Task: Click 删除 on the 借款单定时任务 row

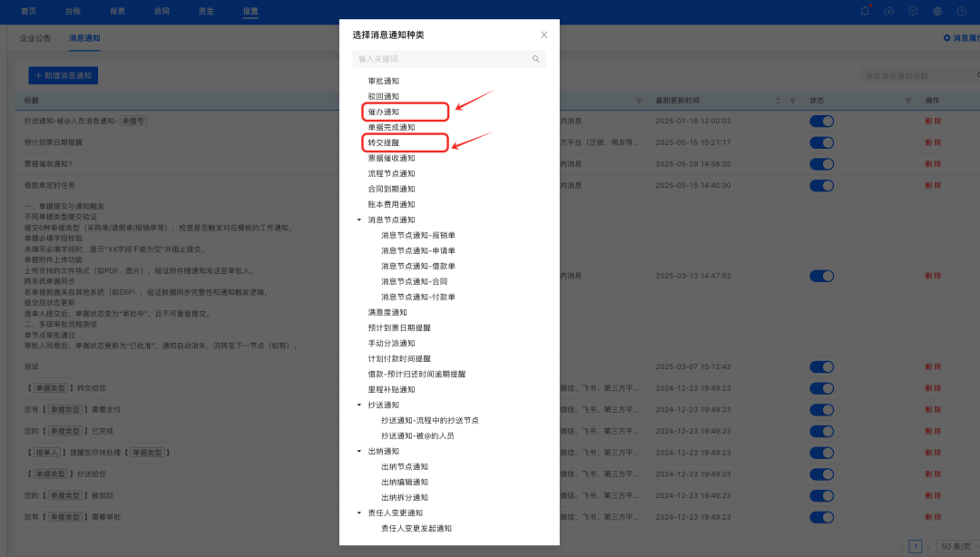Action: tap(934, 185)
